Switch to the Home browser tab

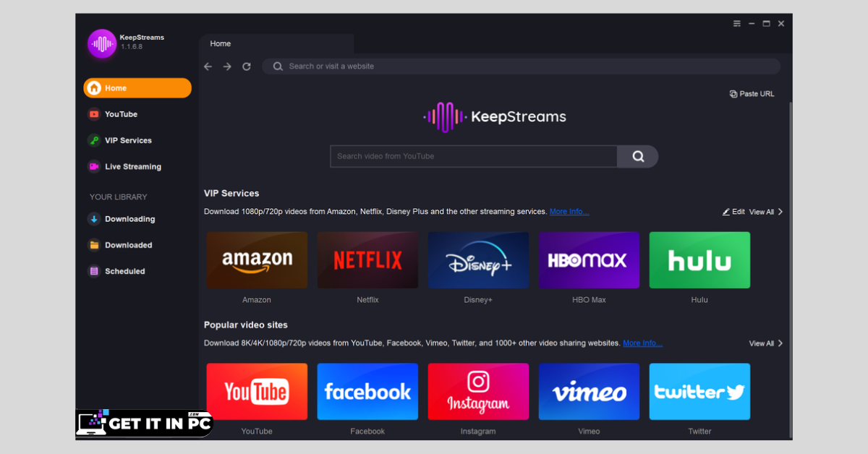click(276, 43)
